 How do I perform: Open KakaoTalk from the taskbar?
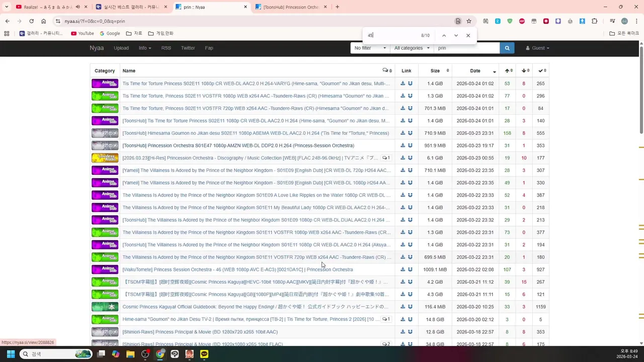[x=204, y=354]
